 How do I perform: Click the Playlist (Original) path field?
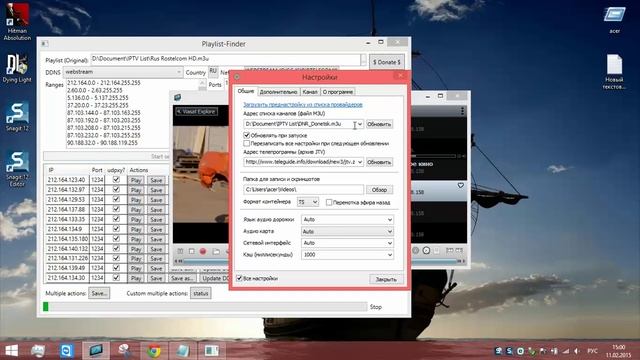pos(225,60)
